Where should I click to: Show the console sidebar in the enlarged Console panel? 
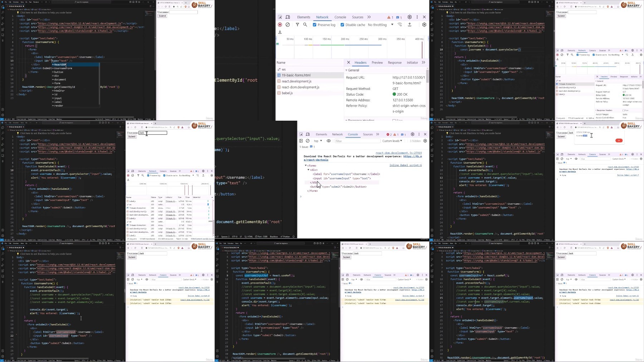click(301, 141)
